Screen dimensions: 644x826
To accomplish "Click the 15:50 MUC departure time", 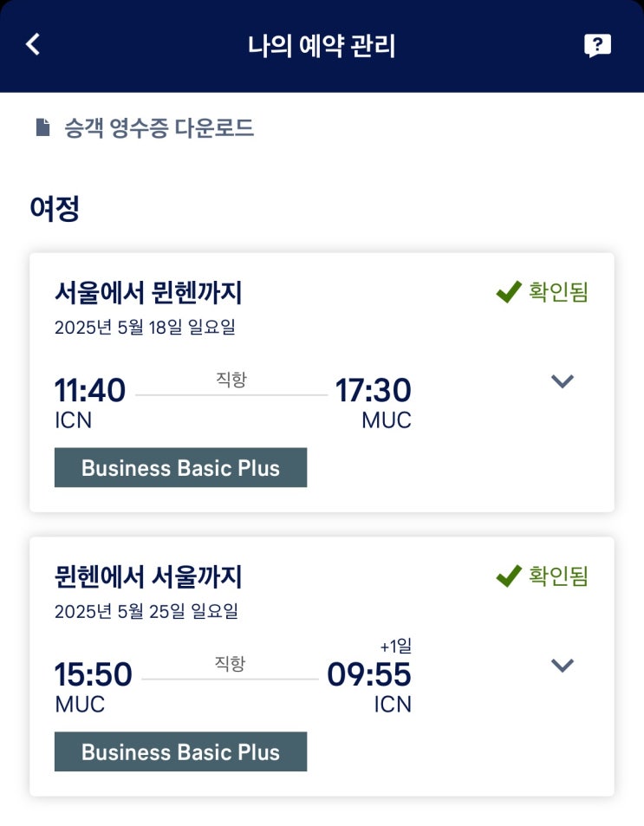I will [x=94, y=674].
